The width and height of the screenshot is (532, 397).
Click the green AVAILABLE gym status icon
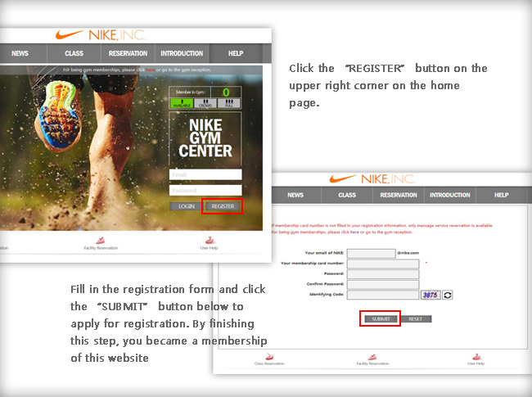[182, 103]
